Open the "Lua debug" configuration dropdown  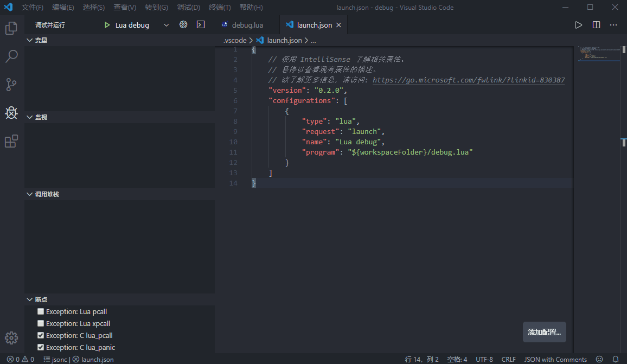coord(167,24)
